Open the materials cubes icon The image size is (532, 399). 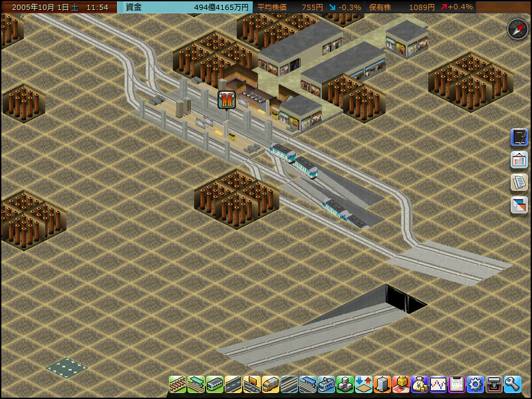[x=345, y=384]
